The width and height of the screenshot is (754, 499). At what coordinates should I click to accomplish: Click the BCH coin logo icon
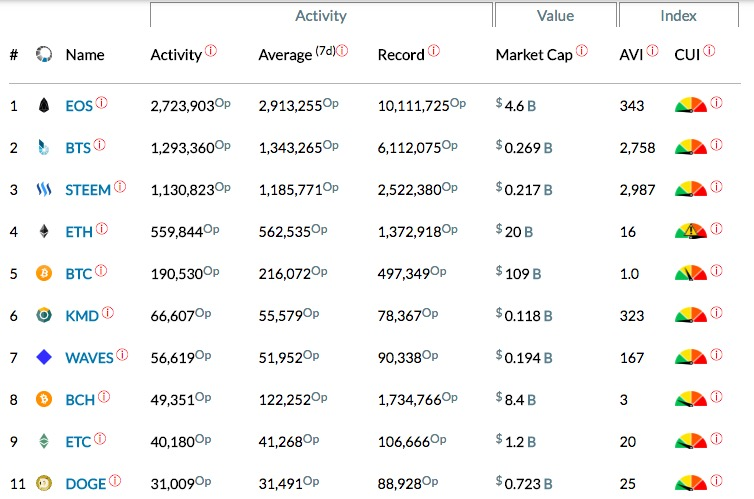(x=44, y=399)
